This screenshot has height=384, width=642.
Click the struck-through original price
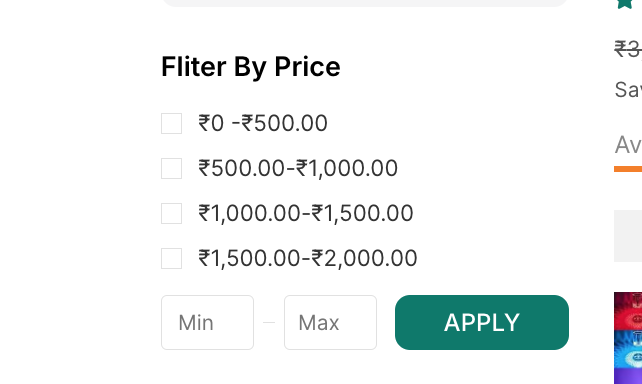click(x=628, y=49)
